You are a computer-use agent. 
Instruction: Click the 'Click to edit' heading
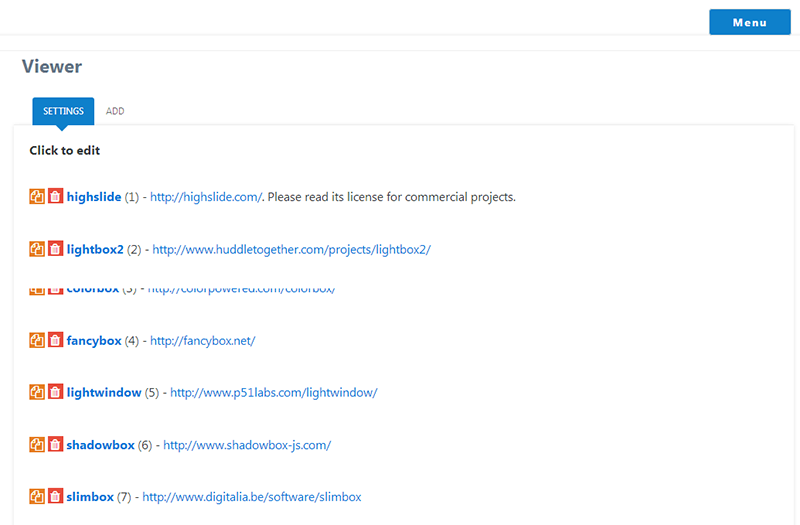tap(65, 151)
